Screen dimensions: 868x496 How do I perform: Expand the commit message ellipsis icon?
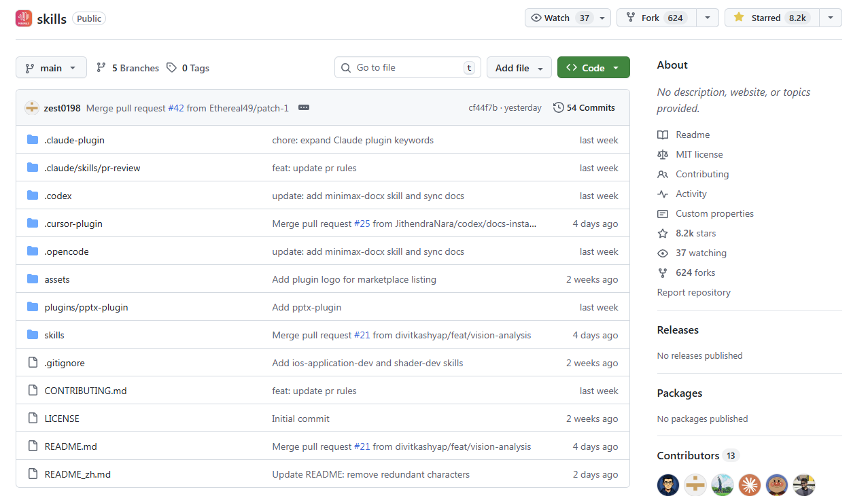[x=304, y=108]
